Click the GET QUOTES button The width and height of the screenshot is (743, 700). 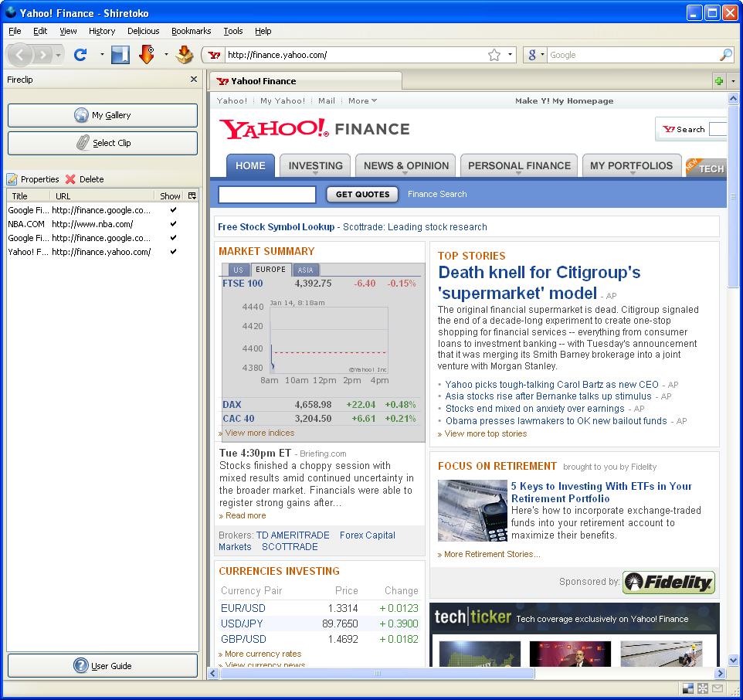click(362, 194)
